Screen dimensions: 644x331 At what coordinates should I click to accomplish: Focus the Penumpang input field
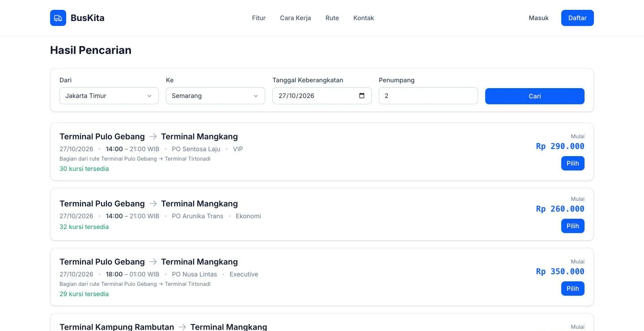pyautogui.click(x=428, y=96)
